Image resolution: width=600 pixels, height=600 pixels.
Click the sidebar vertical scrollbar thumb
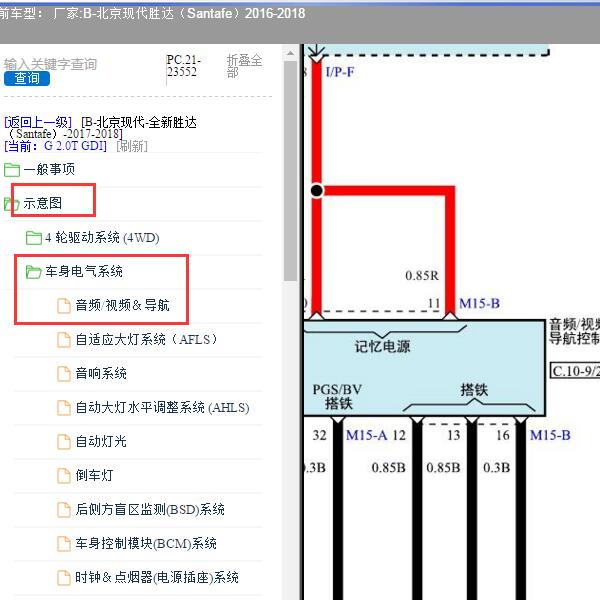(x=290, y=171)
